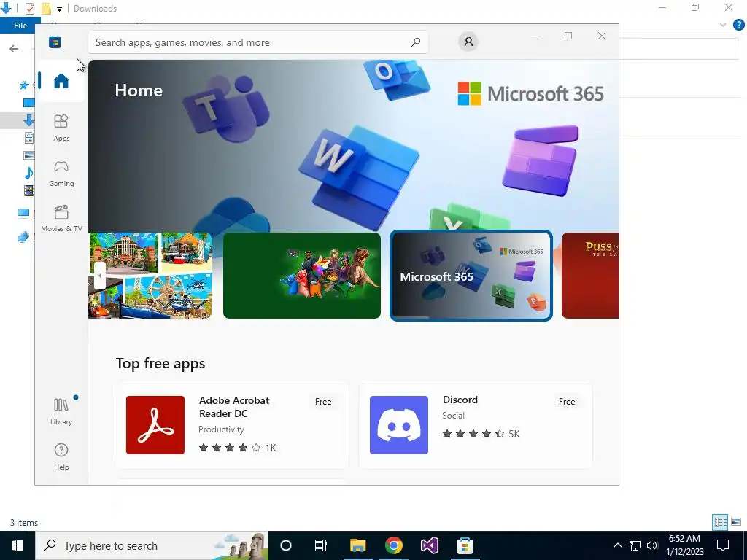
Task: Open Help in the Store sidebar
Action: click(x=61, y=456)
